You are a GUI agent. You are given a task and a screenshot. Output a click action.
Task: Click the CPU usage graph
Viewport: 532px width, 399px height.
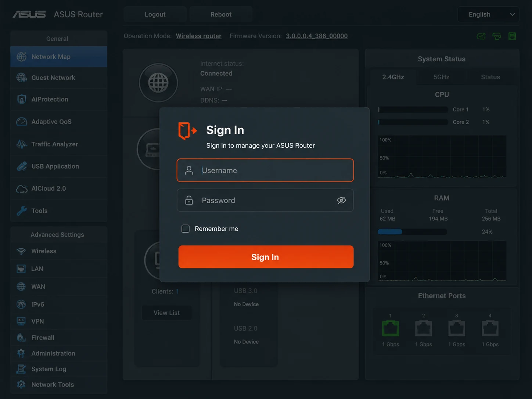pyautogui.click(x=442, y=157)
